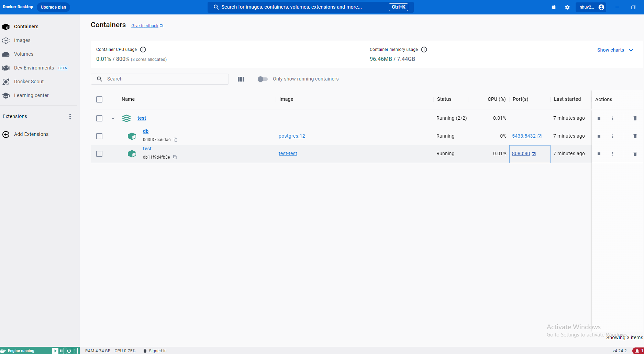
Task: Go to the Images section
Action: tap(22, 40)
